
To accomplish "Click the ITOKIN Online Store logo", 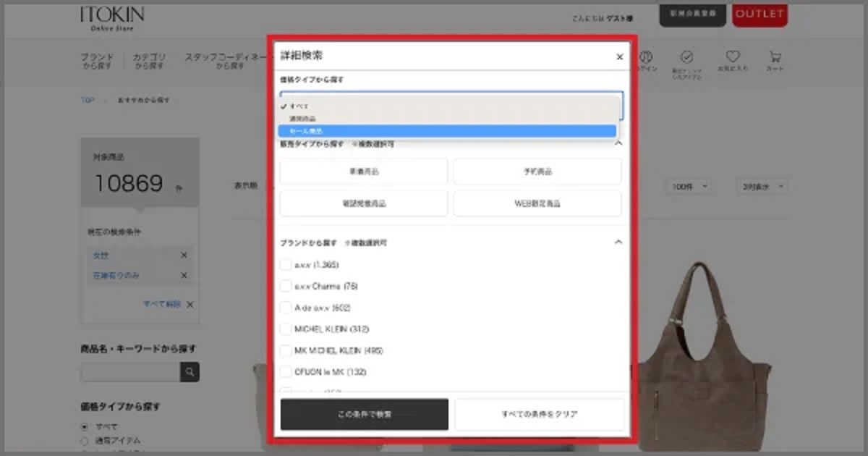I will pyautogui.click(x=112, y=18).
